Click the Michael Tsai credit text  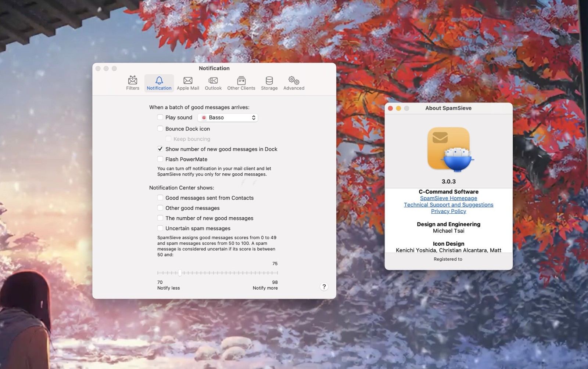pos(448,231)
